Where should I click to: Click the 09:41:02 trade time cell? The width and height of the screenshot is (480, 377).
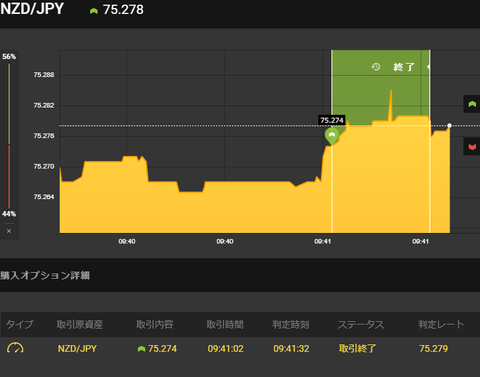(226, 349)
